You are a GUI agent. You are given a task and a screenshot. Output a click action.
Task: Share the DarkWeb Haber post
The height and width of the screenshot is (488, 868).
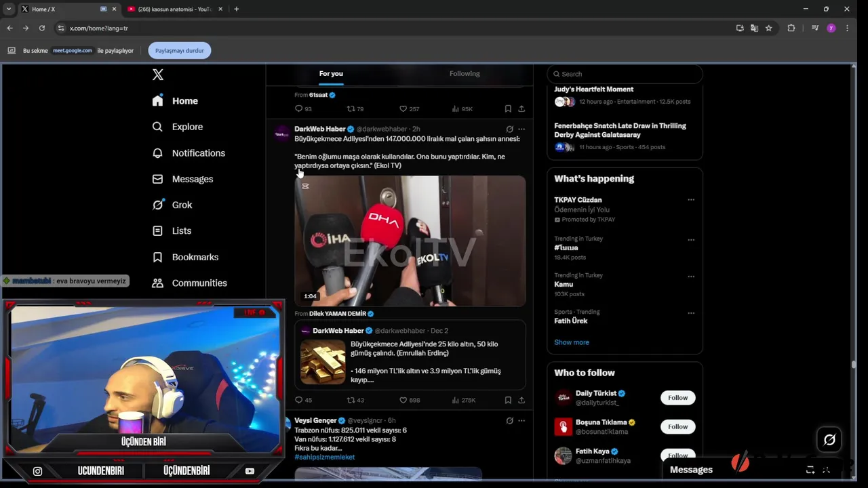(x=521, y=400)
